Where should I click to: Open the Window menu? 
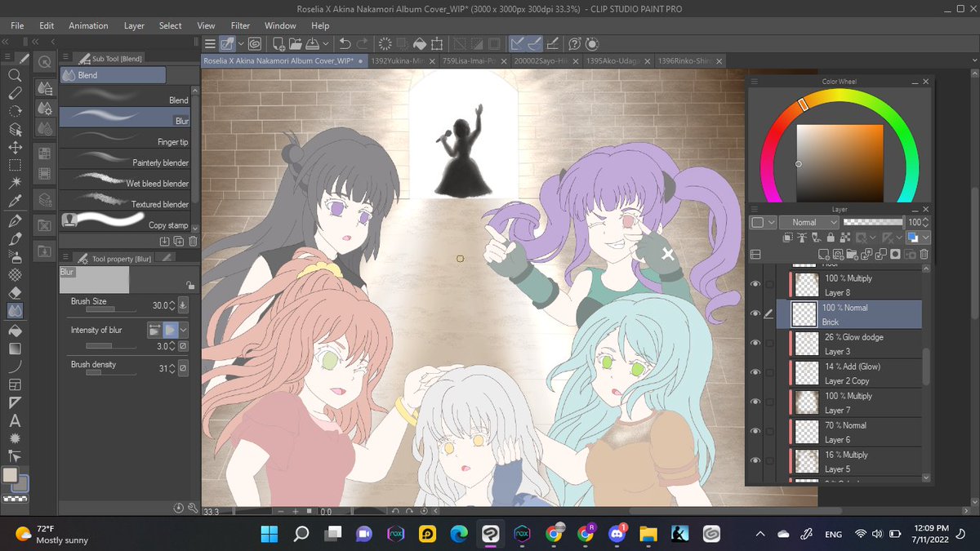tap(280, 25)
